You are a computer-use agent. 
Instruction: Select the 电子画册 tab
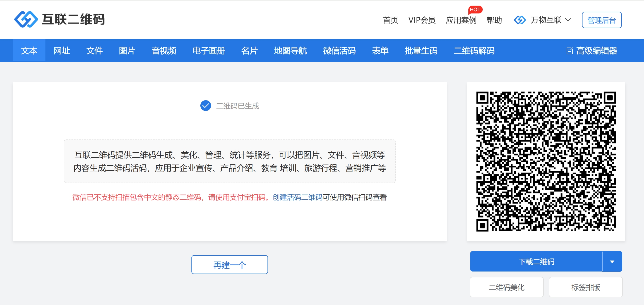(x=209, y=50)
